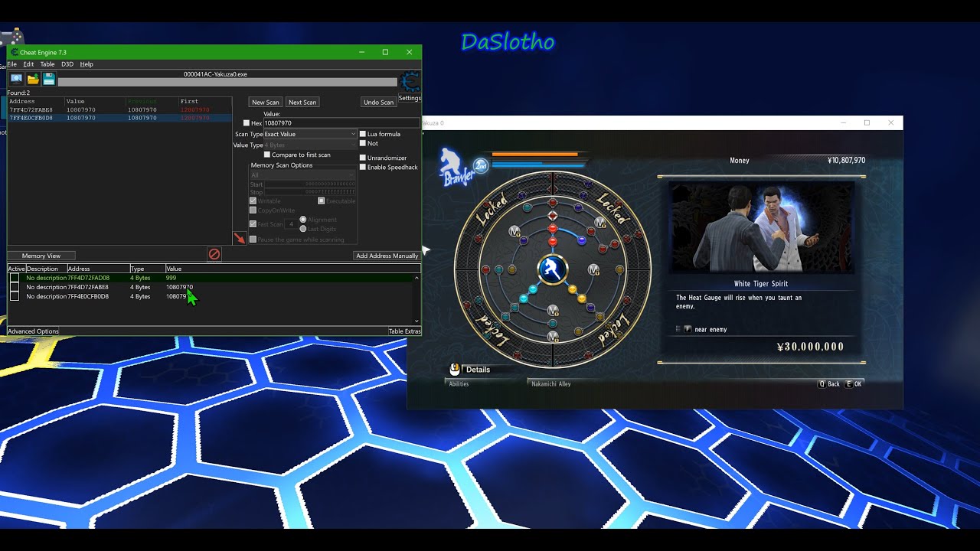Select the central Brawler emblem in the ability wheel
Viewport: 980px width, 551px height.
[552, 269]
